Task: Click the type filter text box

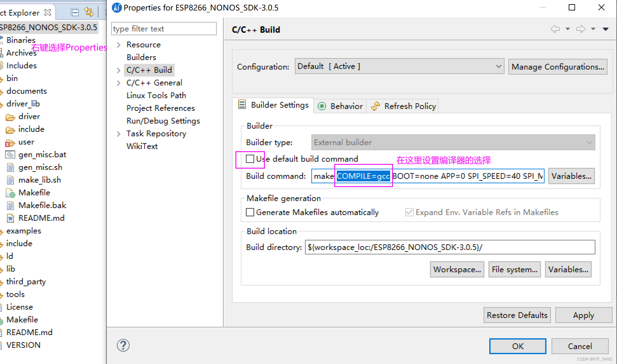Action: pos(164,29)
